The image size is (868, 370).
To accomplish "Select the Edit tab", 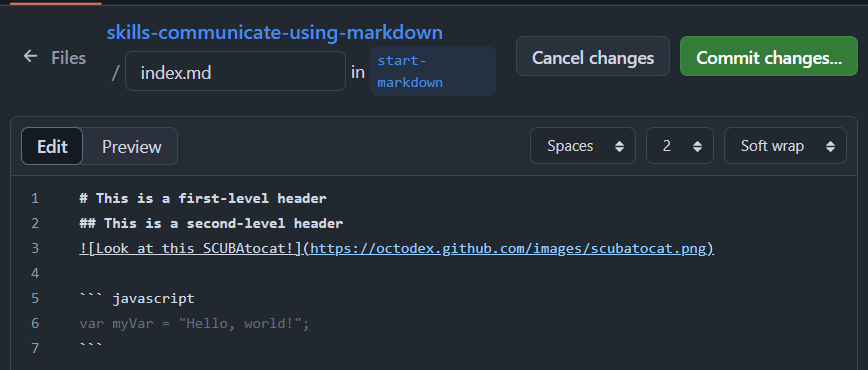I will (x=52, y=147).
